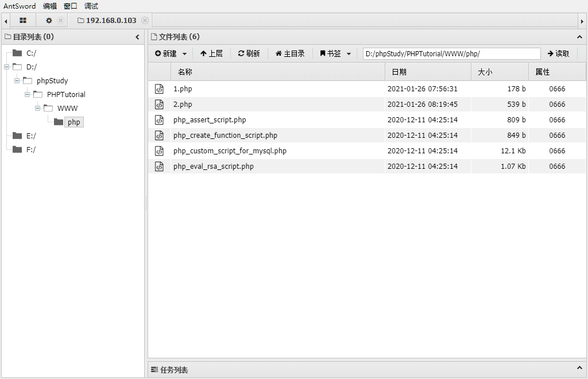The height and width of the screenshot is (379, 588).
Task: Click the 读取 read button
Action: coord(558,53)
